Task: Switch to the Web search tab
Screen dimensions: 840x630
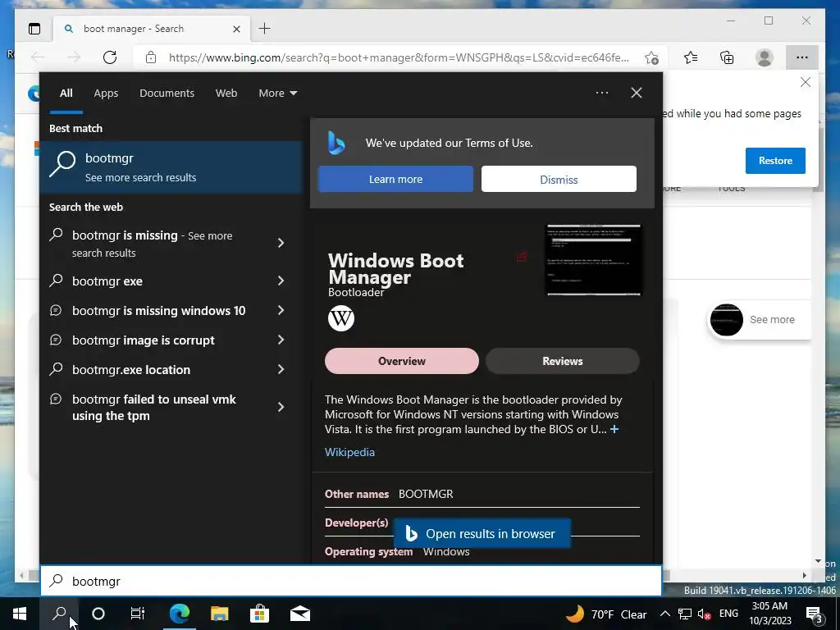Action: (x=226, y=94)
